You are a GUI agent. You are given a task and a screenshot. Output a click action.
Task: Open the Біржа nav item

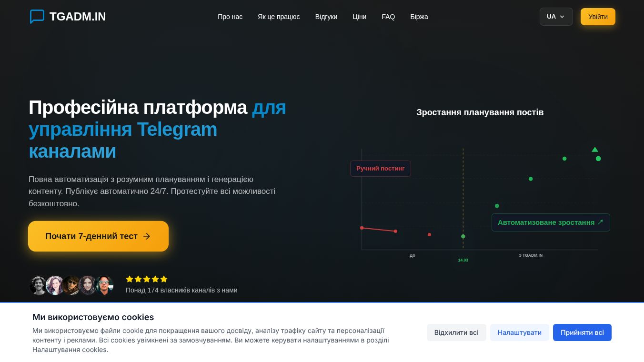tap(419, 17)
